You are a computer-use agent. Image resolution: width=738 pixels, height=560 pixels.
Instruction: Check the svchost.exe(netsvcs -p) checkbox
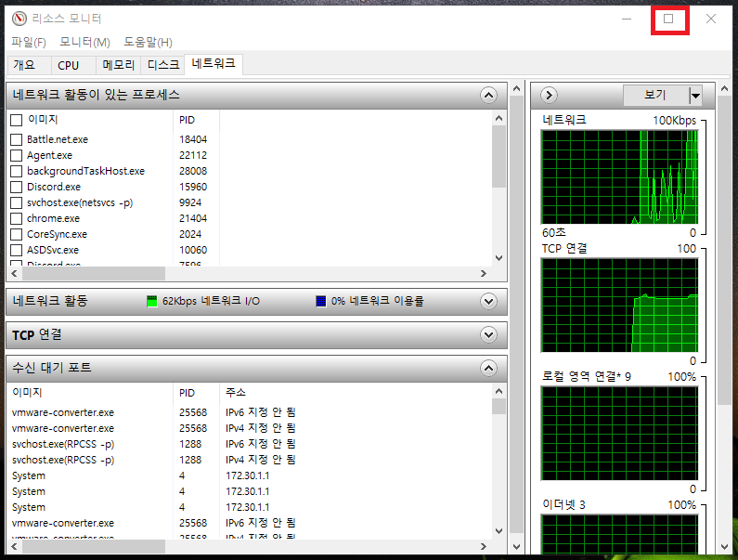tap(17, 203)
